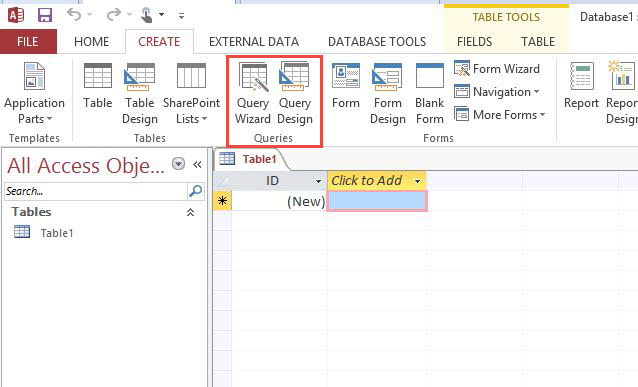
Task: Open the ID column dropdown arrow
Action: pos(319,181)
